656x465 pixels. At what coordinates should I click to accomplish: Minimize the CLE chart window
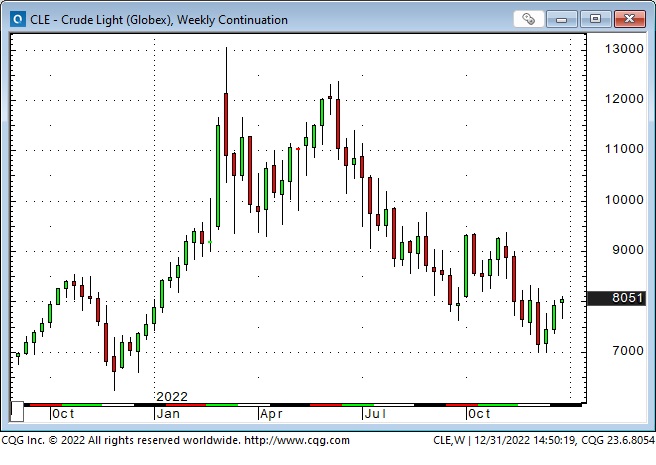click(x=561, y=19)
